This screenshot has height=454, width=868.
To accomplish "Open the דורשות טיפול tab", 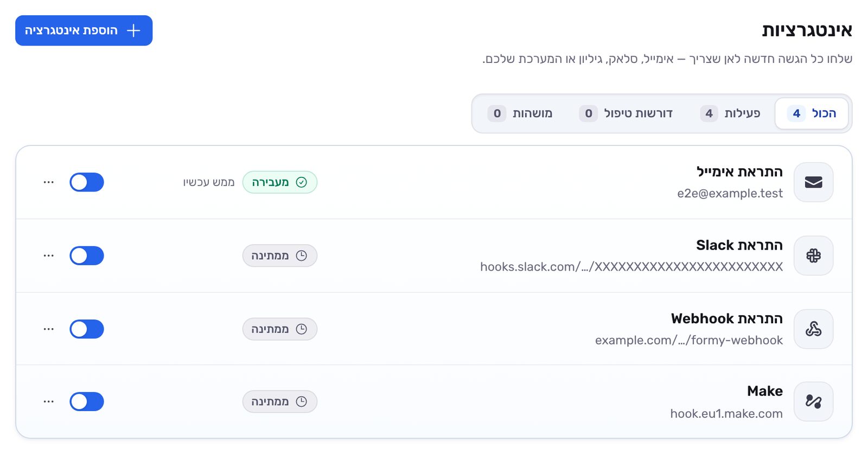I will click(626, 113).
